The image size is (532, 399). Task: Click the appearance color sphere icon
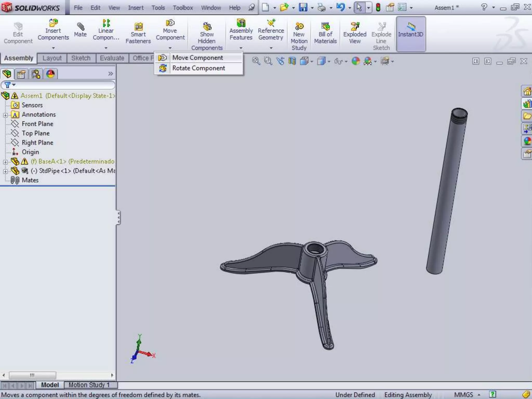(356, 61)
